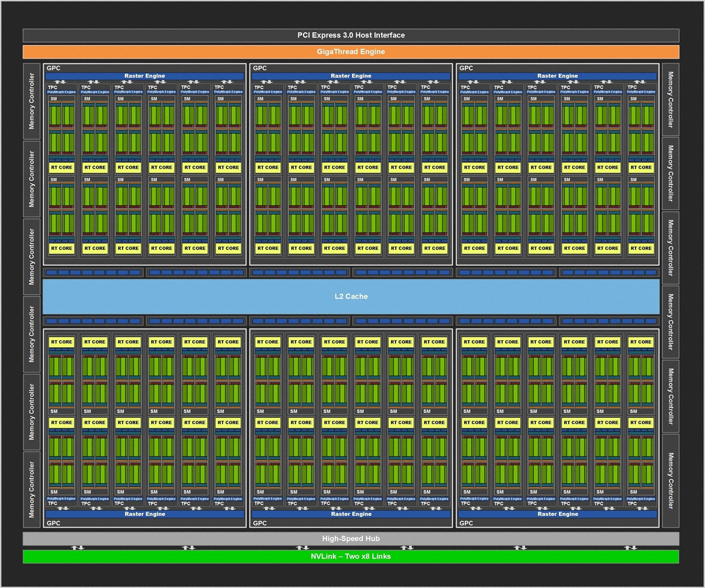Viewport: 705px width, 588px height.
Task: Click the bottommost left-side Memory Controller
Action: pos(31,489)
